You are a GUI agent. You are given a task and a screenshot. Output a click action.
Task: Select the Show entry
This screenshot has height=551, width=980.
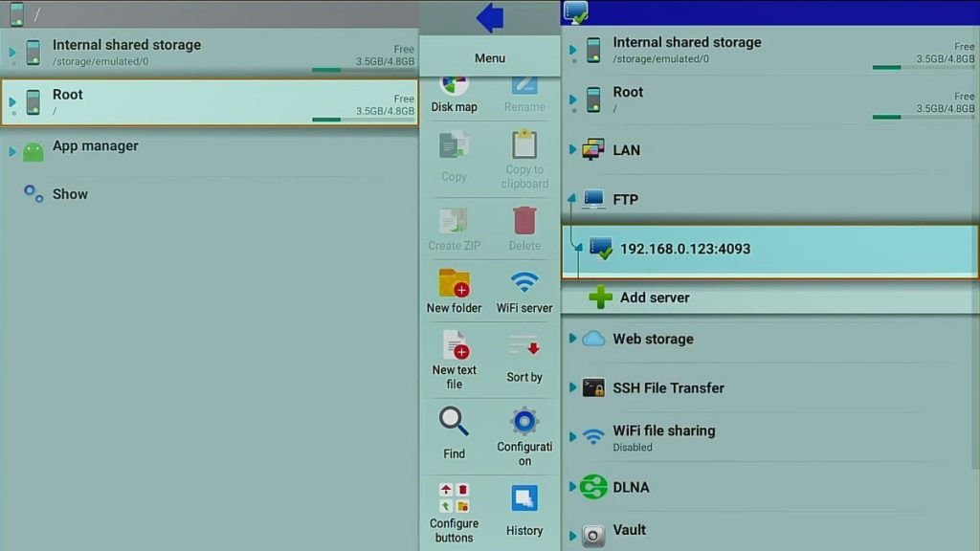tap(70, 194)
